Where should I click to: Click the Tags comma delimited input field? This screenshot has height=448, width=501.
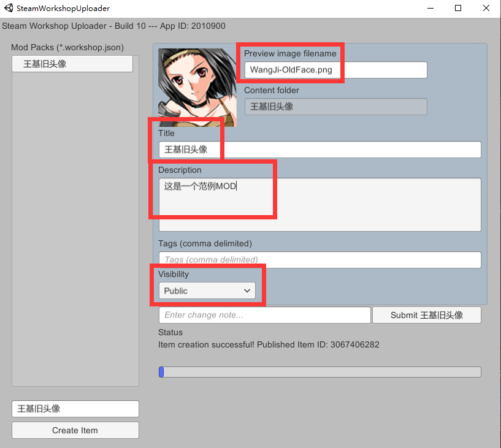[x=320, y=260]
